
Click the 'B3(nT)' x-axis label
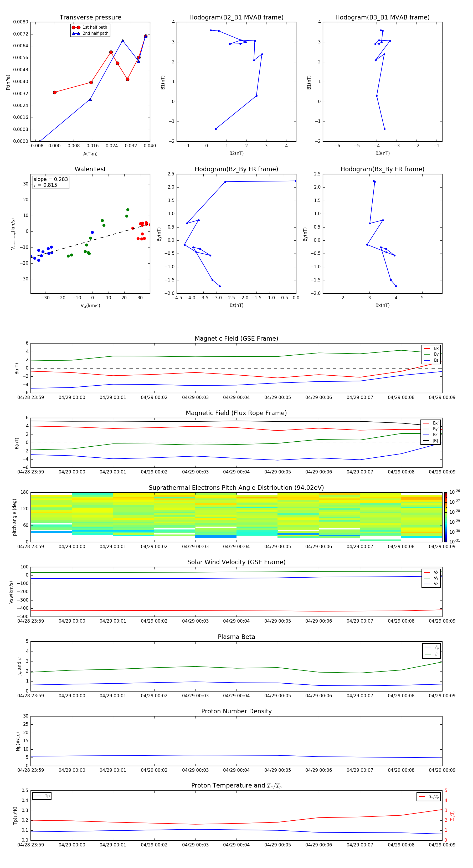382,153
